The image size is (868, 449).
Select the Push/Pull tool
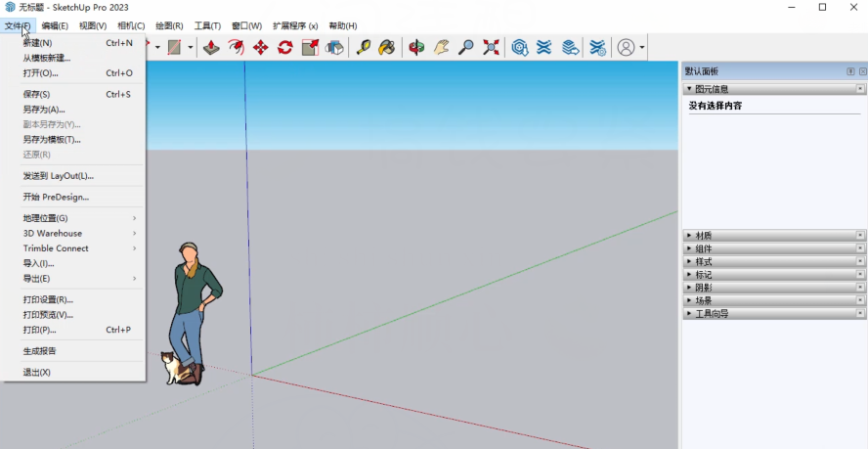click(211, 47)
